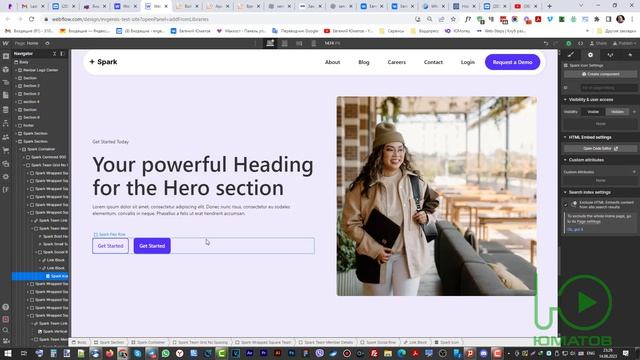The height and width of the screenshot is (360, 640).
Task: Expand the footer tree item
Action: 16,125
